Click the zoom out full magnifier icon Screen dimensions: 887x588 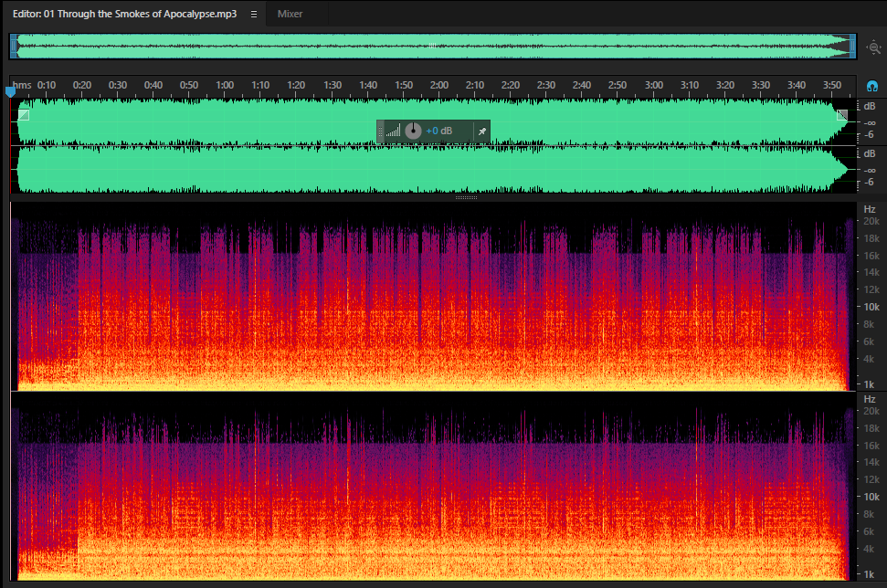(874, 47)
